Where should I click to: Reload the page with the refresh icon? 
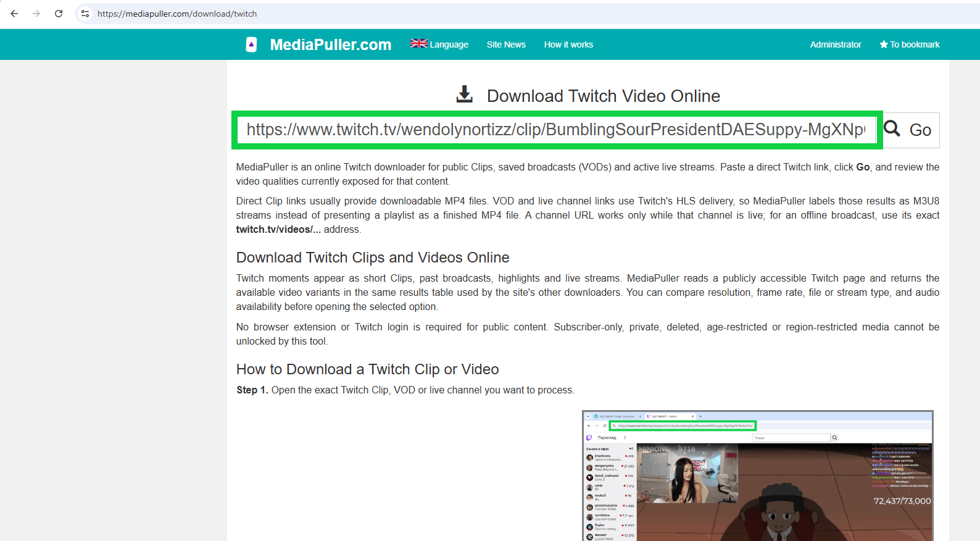click(x=59, y=14)
